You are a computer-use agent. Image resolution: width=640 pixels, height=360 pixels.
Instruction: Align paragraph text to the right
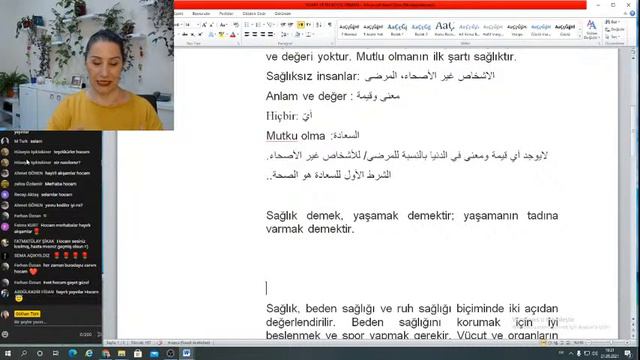[x=262, y=34]
